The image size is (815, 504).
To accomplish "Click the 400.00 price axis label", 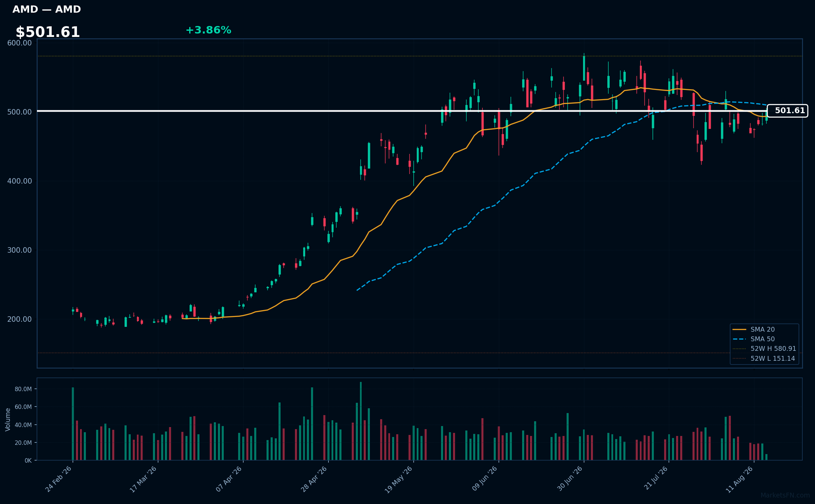I will click(20, 181).
